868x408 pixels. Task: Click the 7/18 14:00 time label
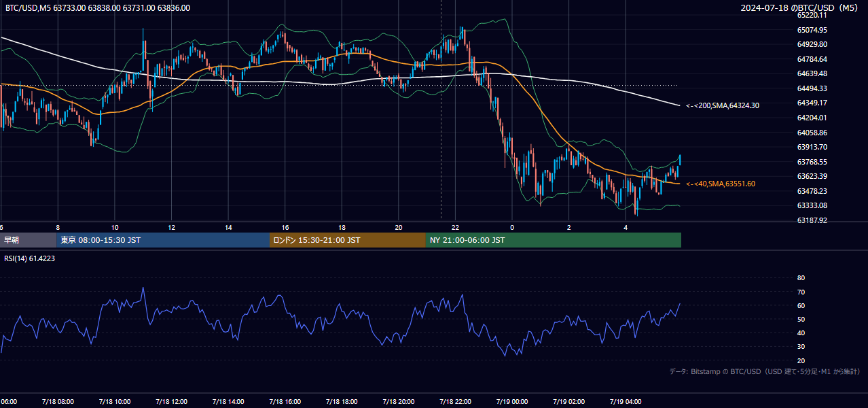pyautogui.click(x=228, y=402)
